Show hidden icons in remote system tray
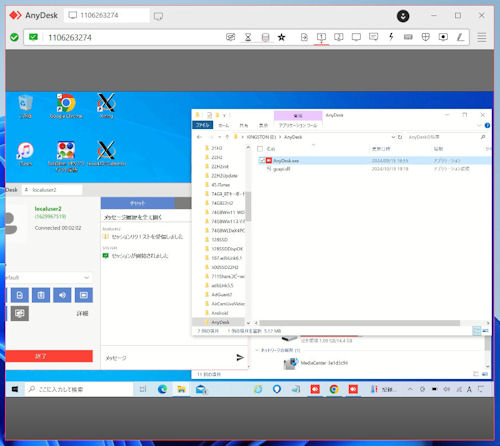500x446 pixels. coord(410,389)
